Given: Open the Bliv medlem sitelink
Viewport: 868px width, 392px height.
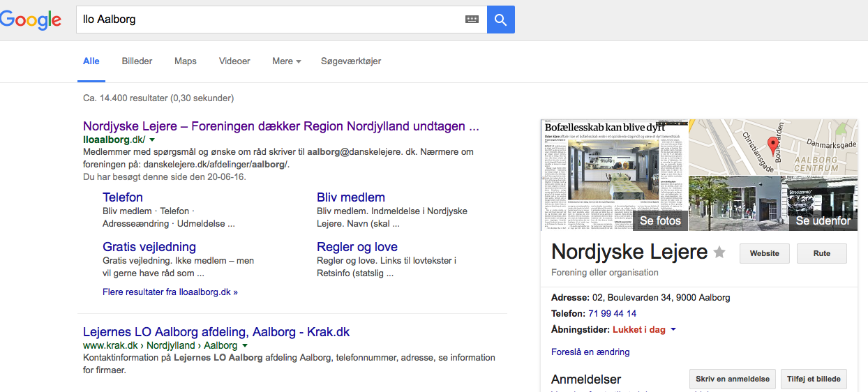Looking at the screenshot, I should 351,197.
